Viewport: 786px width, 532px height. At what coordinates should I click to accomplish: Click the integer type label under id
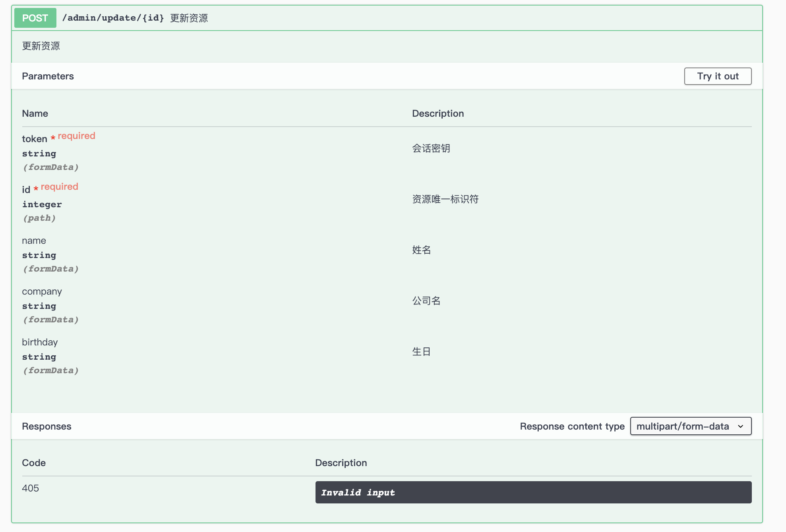tap(42, 204)
